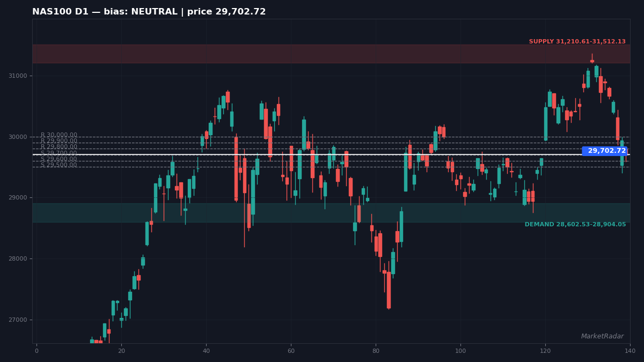Click the 31000 y-axis tick label

(x=17, y=76)
